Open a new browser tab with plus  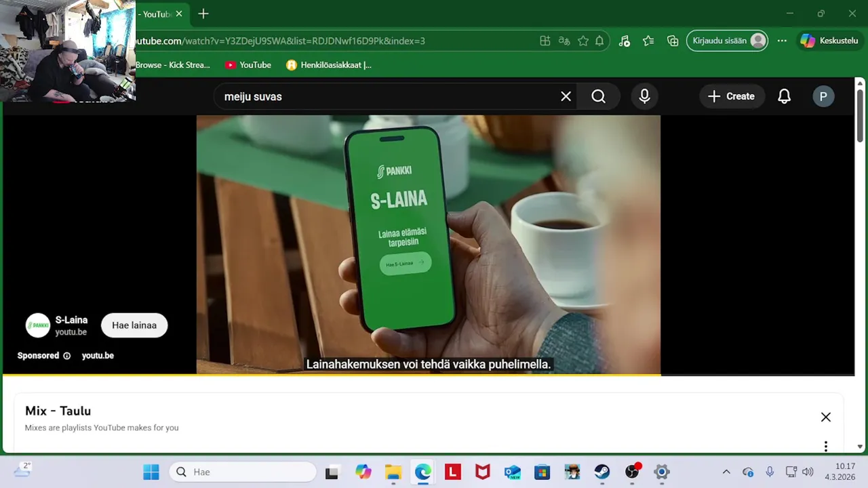(203, 14)
